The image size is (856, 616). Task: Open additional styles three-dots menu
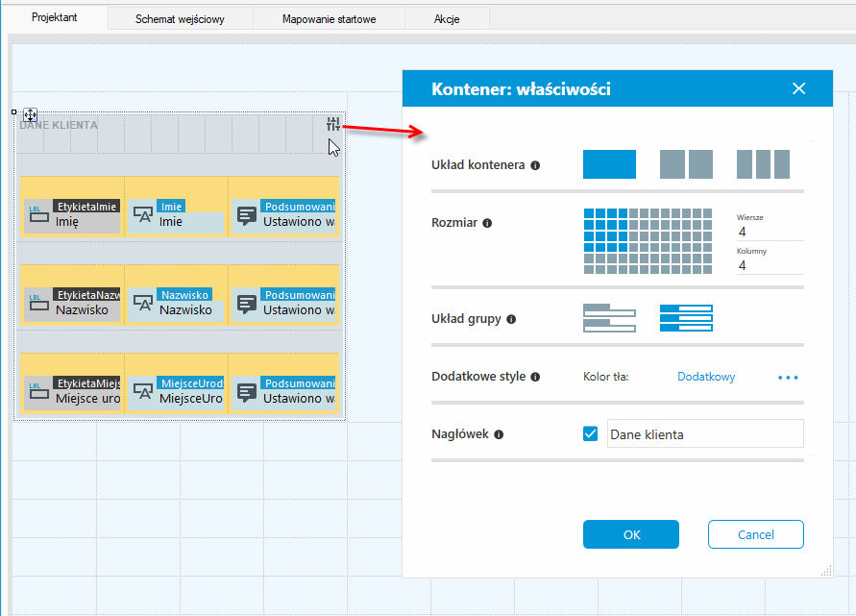click(x=789, y=378)
